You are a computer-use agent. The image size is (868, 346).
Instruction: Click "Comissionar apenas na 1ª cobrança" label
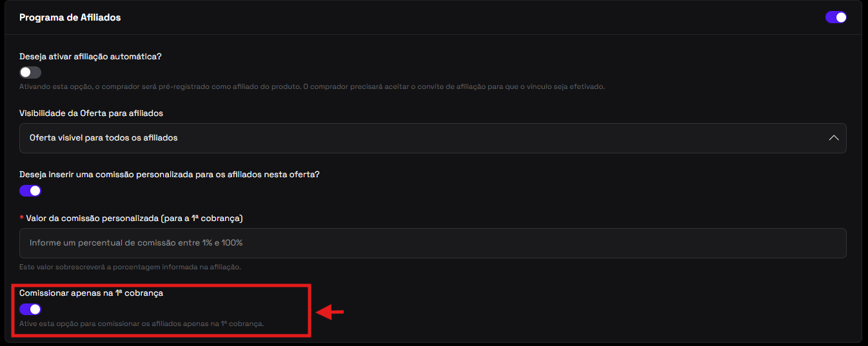tap(91, 293)
